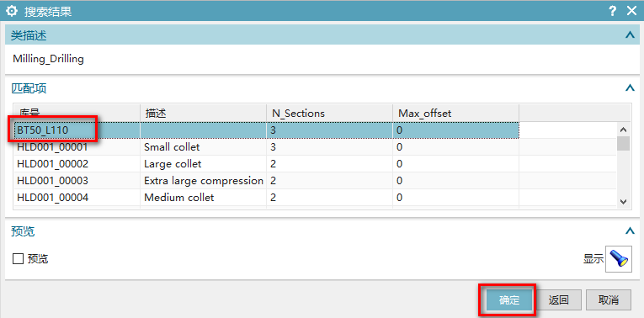644x318 pixels.
Task: Select the HLD001_00002 Large collet row
Action: click(x=266, y=164)
